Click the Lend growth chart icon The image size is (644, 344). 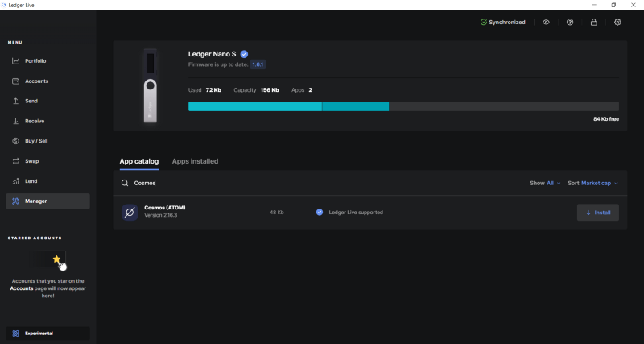pos(15,180)
